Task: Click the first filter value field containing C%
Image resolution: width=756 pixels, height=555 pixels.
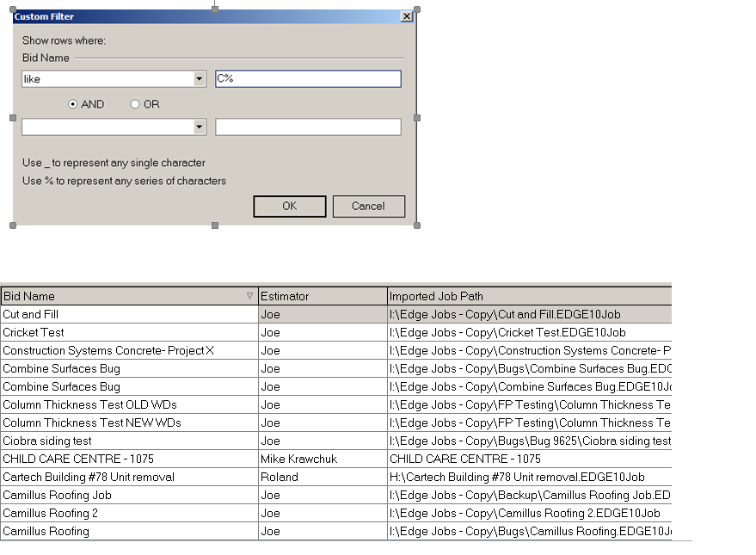Action: point(308,79)
